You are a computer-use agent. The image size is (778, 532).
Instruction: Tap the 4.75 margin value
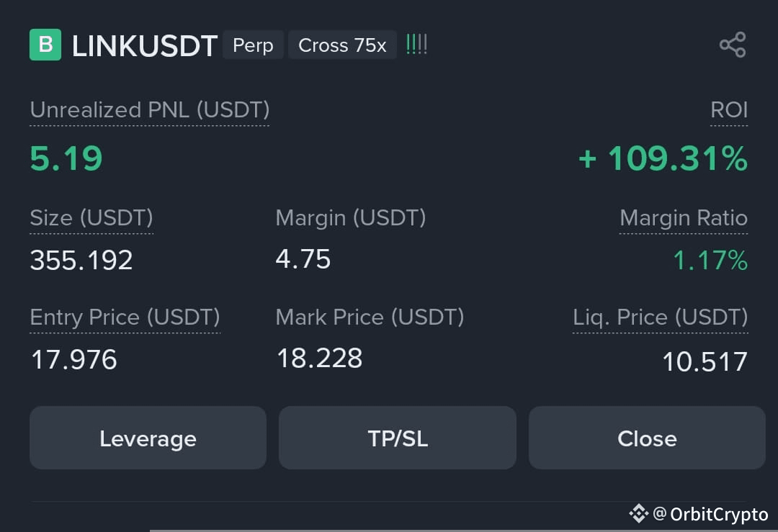[x=303, y=259]
